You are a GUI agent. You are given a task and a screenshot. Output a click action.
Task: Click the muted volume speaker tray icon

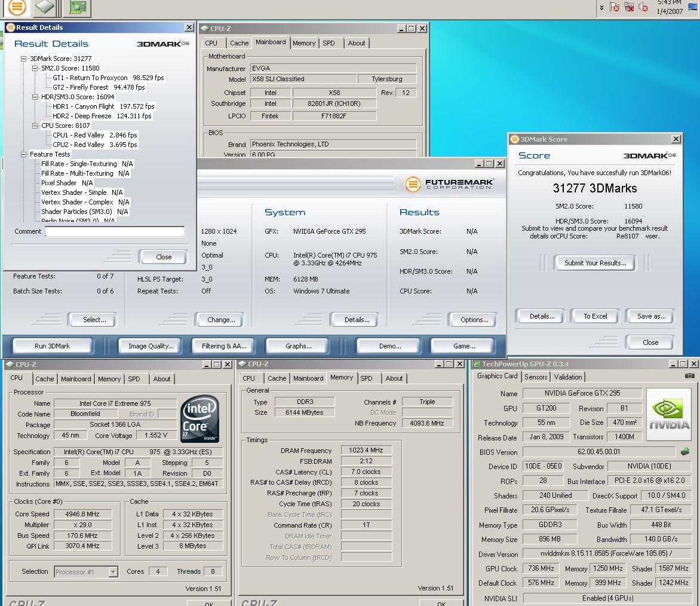point(643,7)
